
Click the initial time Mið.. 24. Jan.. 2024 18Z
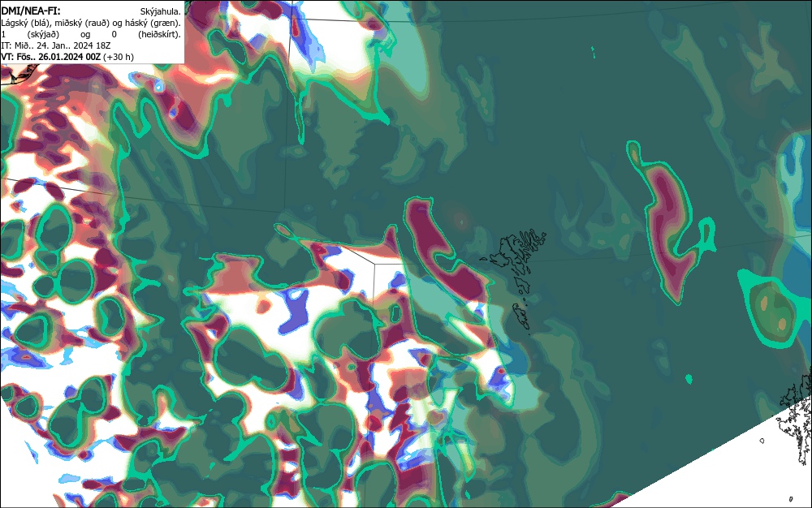[63, 45]
